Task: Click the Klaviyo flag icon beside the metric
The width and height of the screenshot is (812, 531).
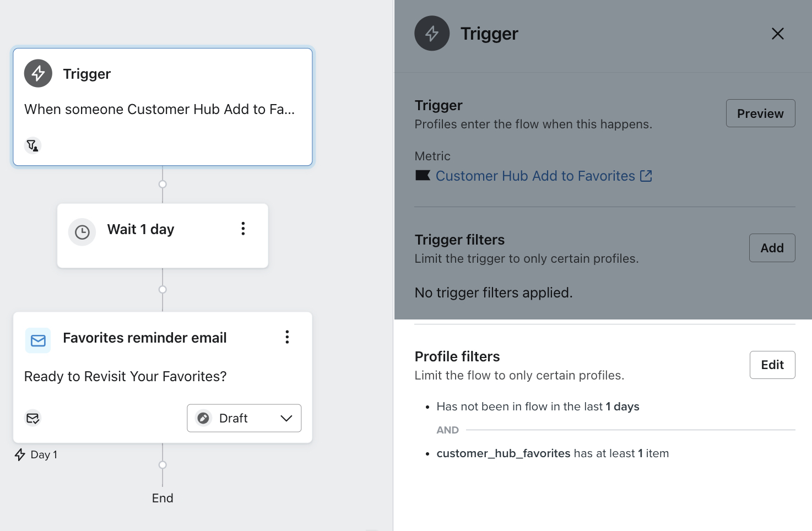Action: 423,176
